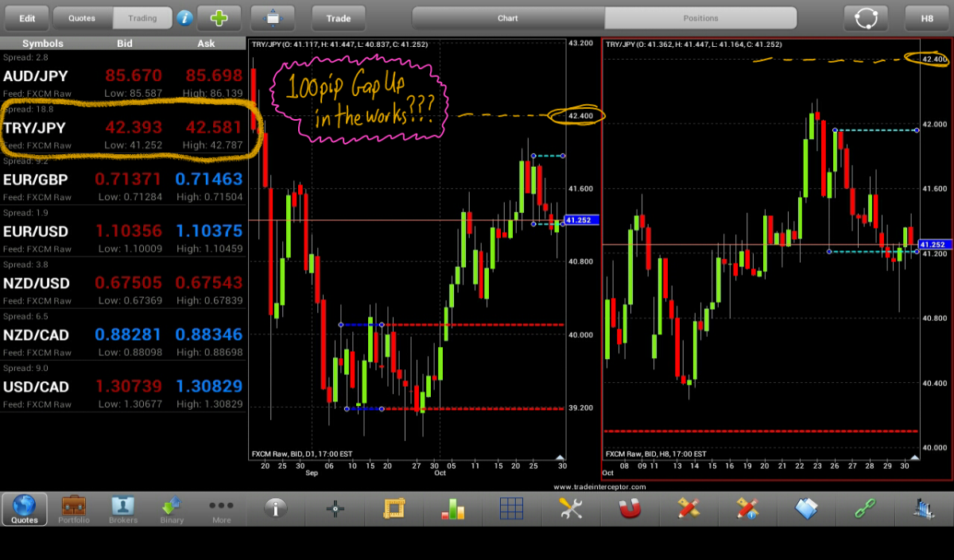954x560 pixels.
Task: Open the Quotes globe tab
Action: (x=24, y=509)
